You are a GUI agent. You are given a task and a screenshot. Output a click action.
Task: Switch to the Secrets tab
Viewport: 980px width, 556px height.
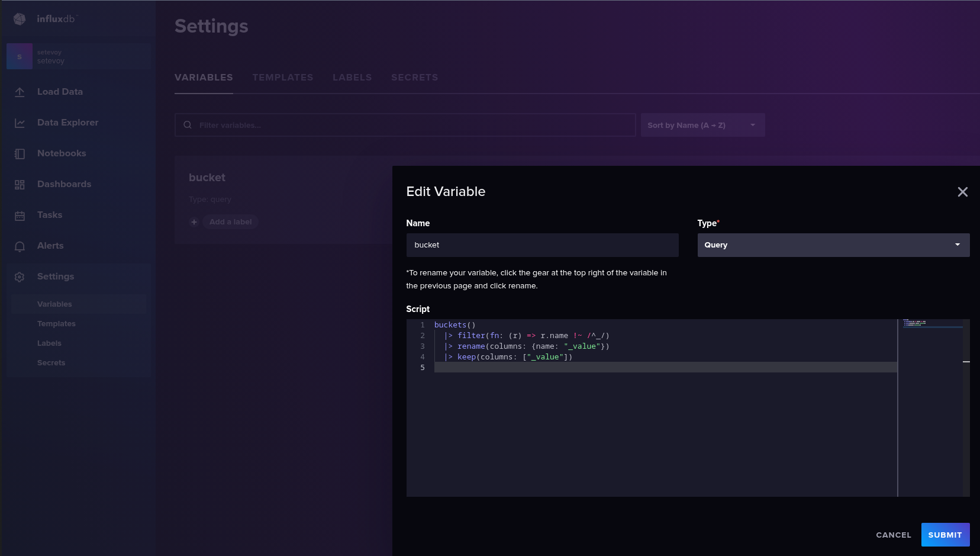(414, 78)
